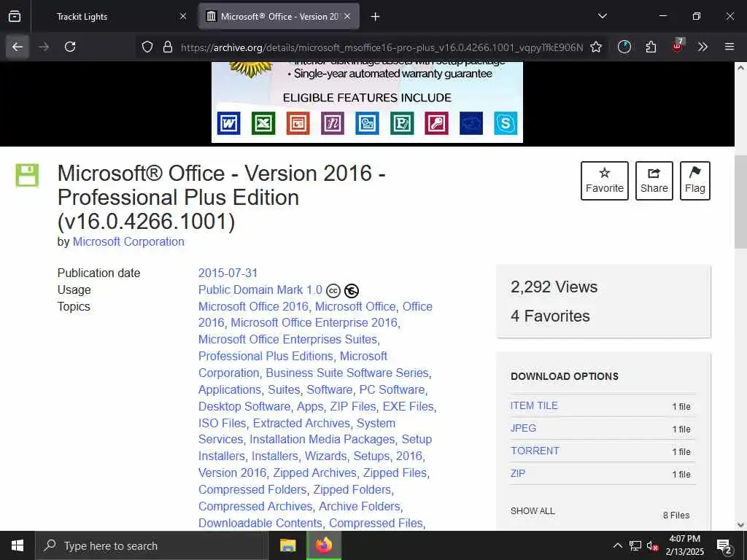Click SHOW ALL files link

click(x=533, y=511)
